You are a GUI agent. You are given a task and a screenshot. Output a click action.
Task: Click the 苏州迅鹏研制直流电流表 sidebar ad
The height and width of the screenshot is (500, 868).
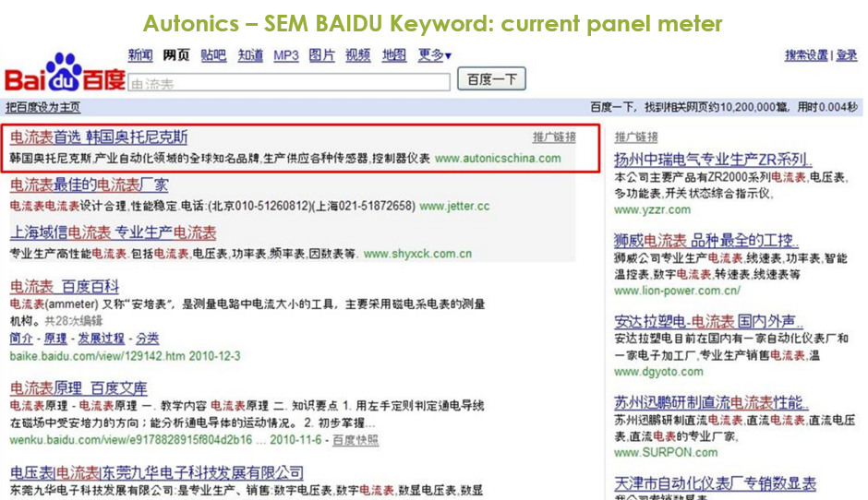[711, 403]
